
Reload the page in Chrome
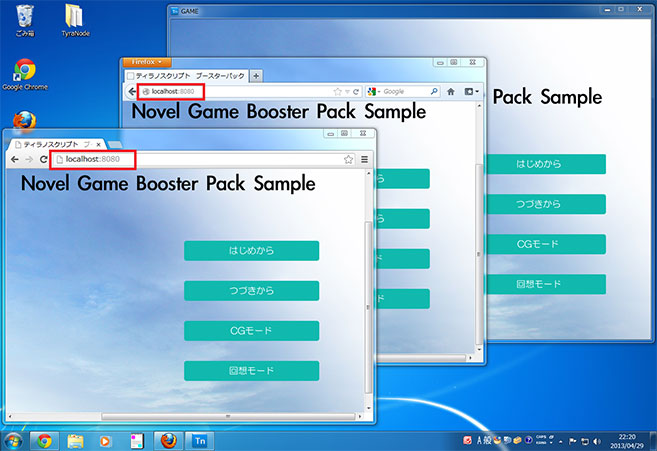click(x=44, y=160)
